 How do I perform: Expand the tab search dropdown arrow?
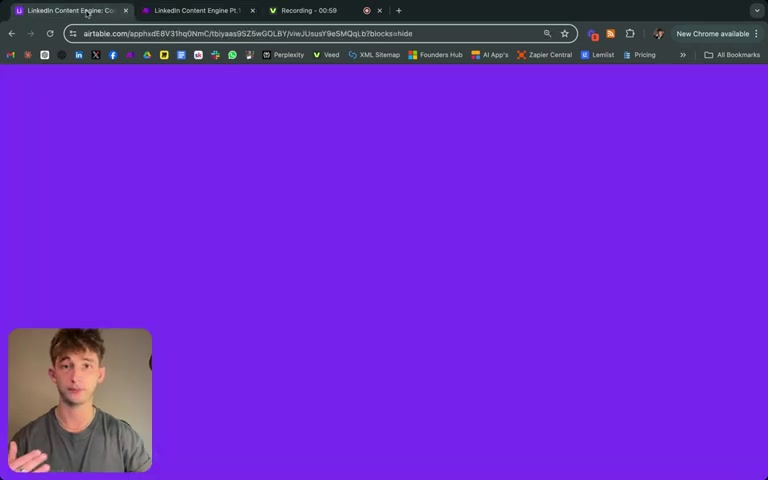(757, 11)
